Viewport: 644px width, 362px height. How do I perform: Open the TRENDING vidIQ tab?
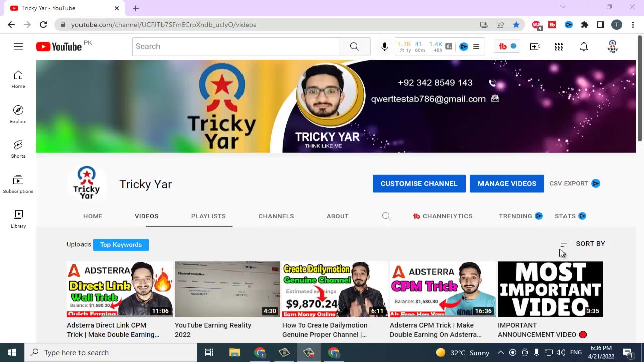(x=520, y=216)
